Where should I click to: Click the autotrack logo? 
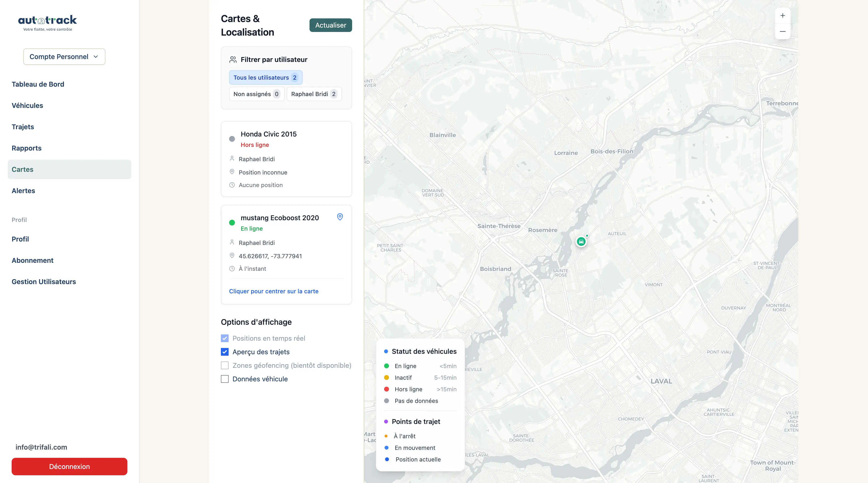point(47,23)
